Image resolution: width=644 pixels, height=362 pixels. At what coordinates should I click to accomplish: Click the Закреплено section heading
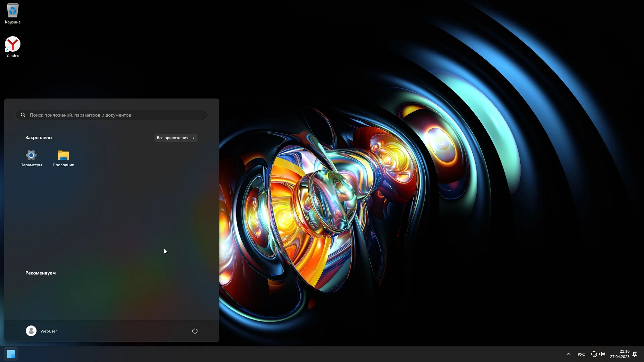(39, 138)
